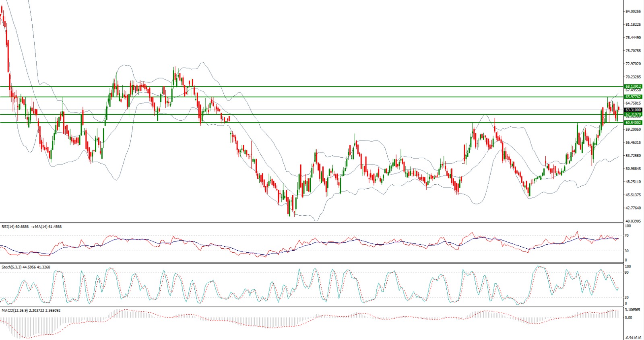Click the 56.46315 price axis value

pos(633,142)
